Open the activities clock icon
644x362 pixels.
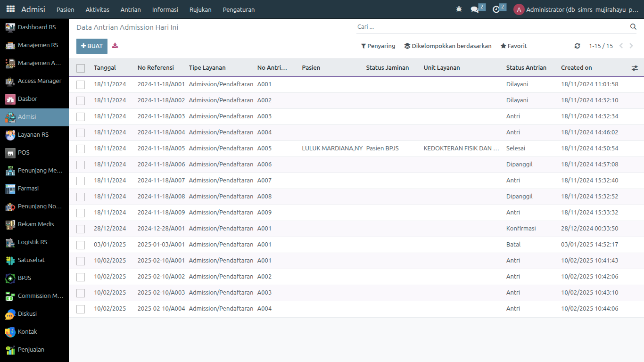click(x=496, y=9)
